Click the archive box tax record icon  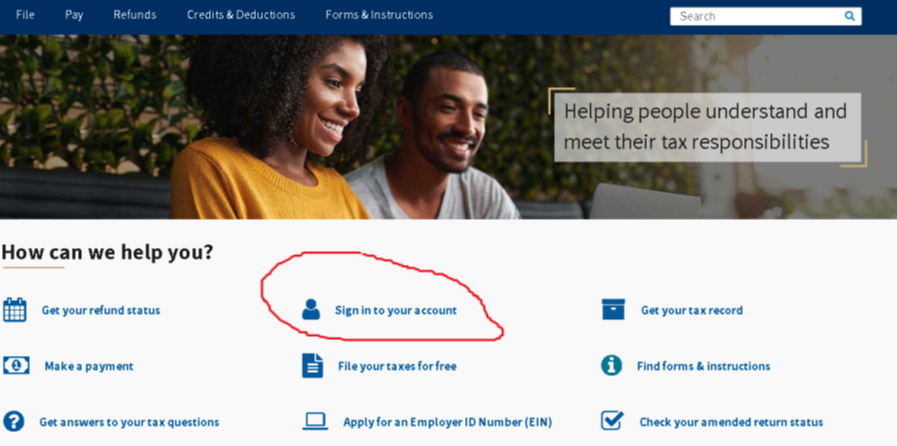pos(613,309)
